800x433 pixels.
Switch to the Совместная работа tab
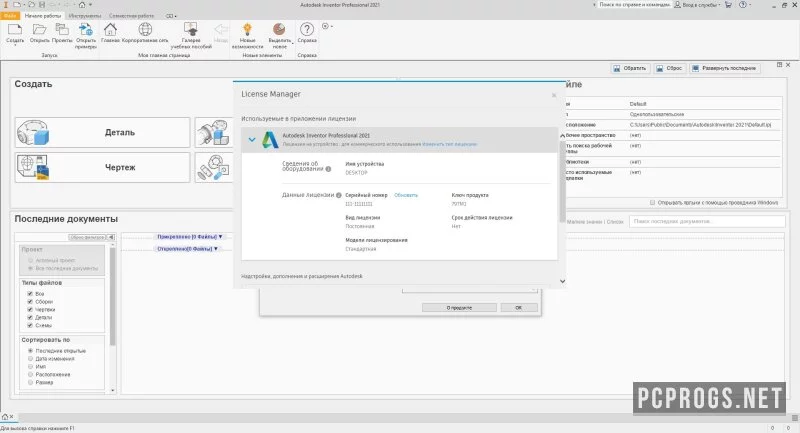(131, 16)
